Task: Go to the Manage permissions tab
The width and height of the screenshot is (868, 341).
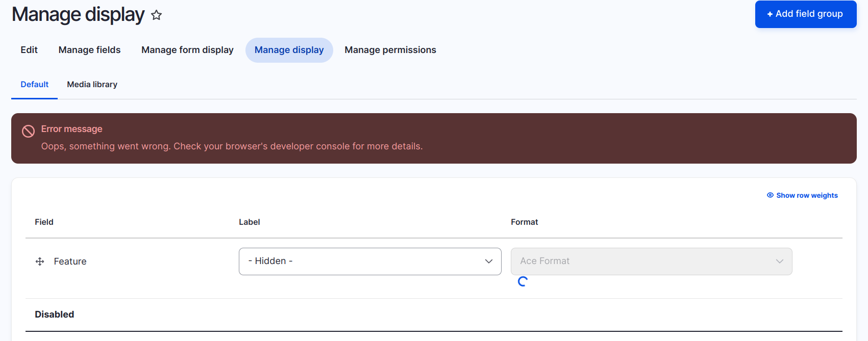Action: 390,49
